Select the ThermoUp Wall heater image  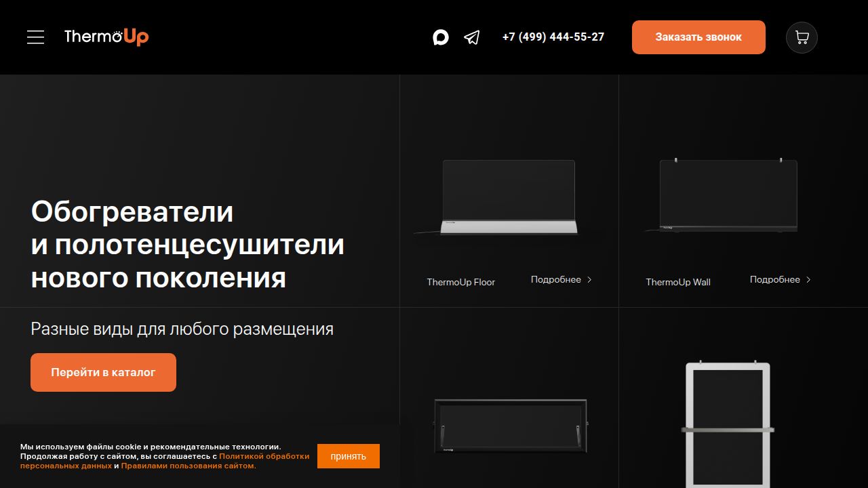727,195
